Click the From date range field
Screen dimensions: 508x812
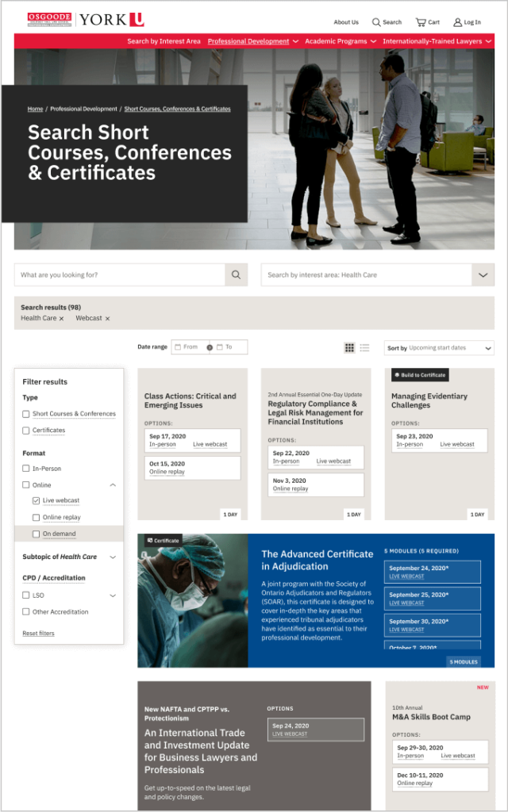pos(190,347)
